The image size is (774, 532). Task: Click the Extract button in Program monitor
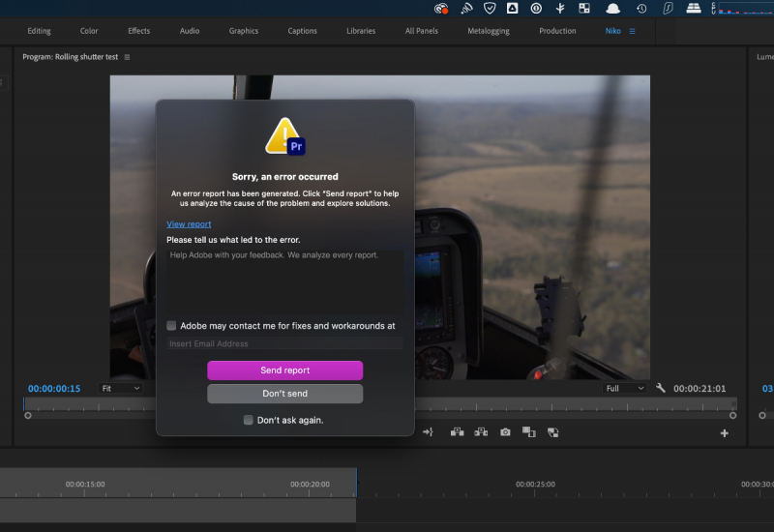(481, 432)
